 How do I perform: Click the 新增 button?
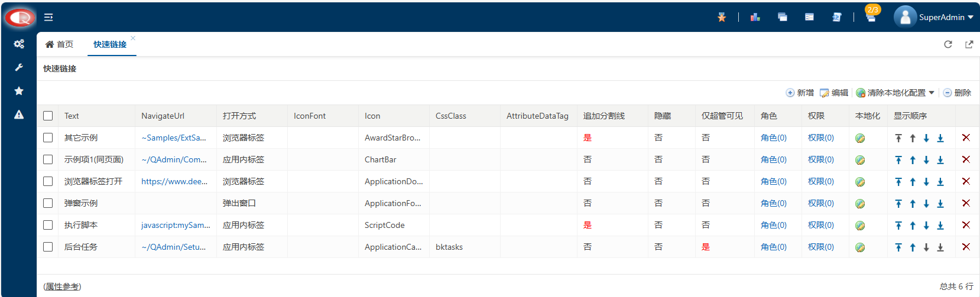click(800, 93)
